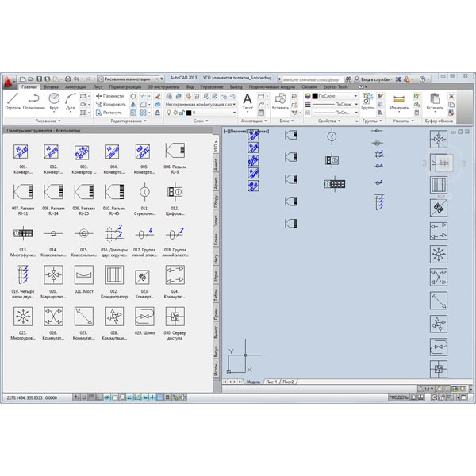The height and width of the screenshot is (476, 476).
Task: Switch to the Лист1 layout tab
Action: (x=271, y=382)
